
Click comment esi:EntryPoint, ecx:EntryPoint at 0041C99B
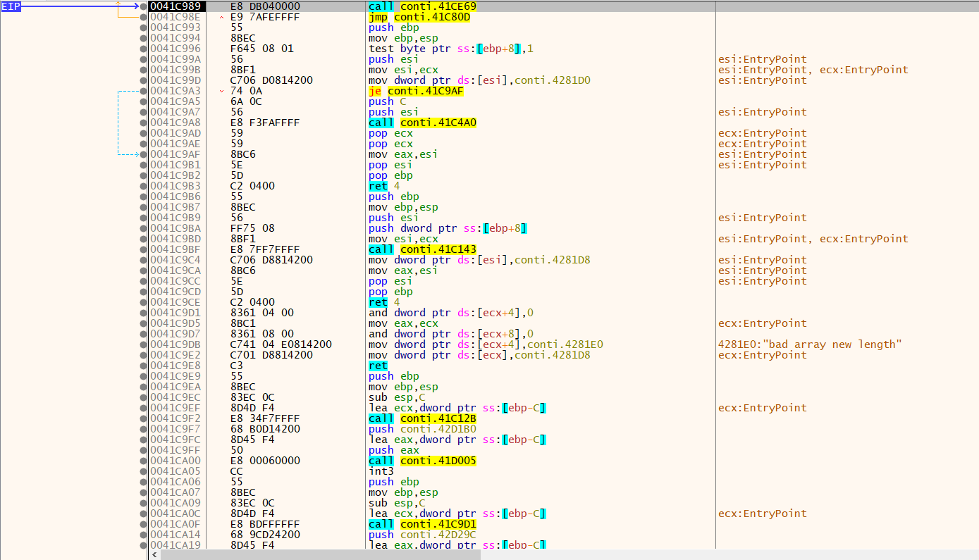[x=813, y=70]
